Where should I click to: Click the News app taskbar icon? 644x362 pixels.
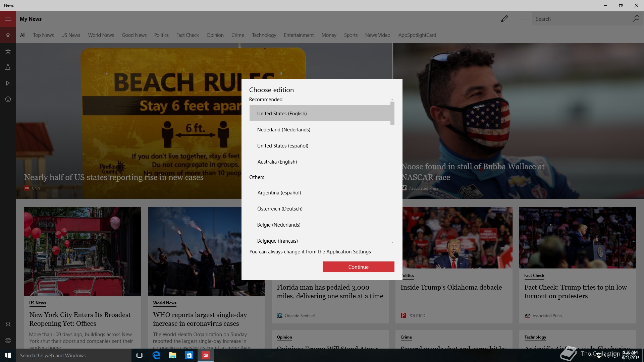tap(206, 355)
